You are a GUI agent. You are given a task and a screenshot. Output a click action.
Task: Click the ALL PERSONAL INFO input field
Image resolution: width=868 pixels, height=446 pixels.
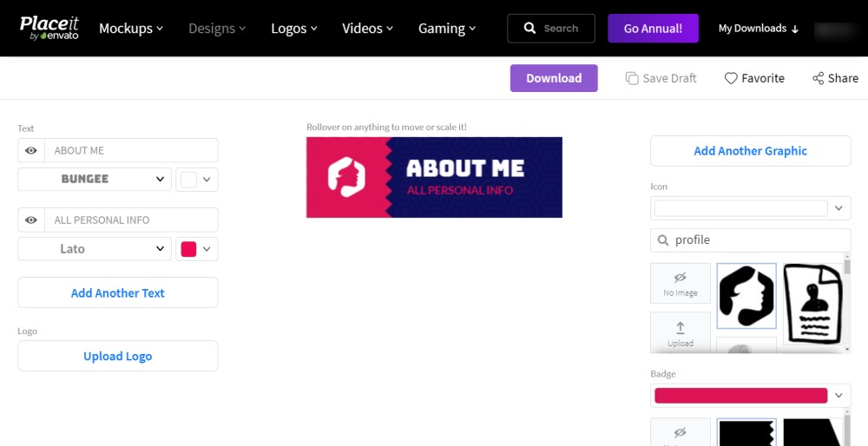[131, 220]
